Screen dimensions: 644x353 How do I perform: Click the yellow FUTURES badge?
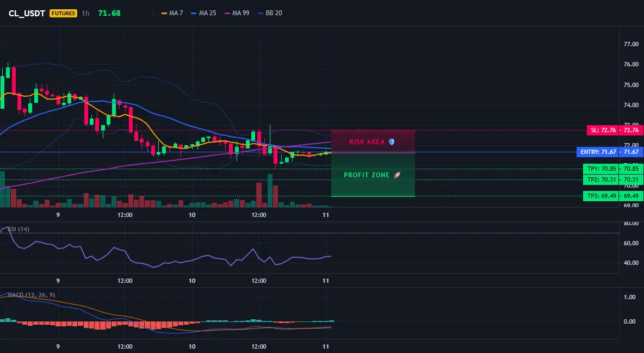click(x=63, y=13)
